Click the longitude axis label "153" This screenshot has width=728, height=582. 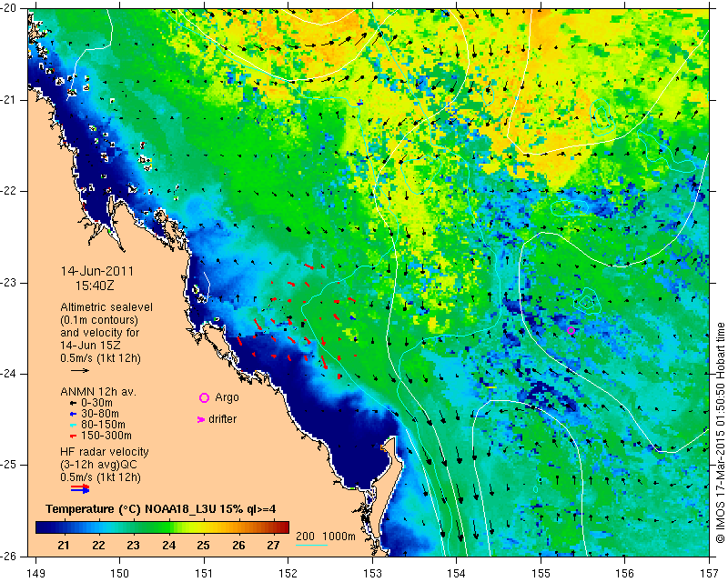[x=372, y=574]
